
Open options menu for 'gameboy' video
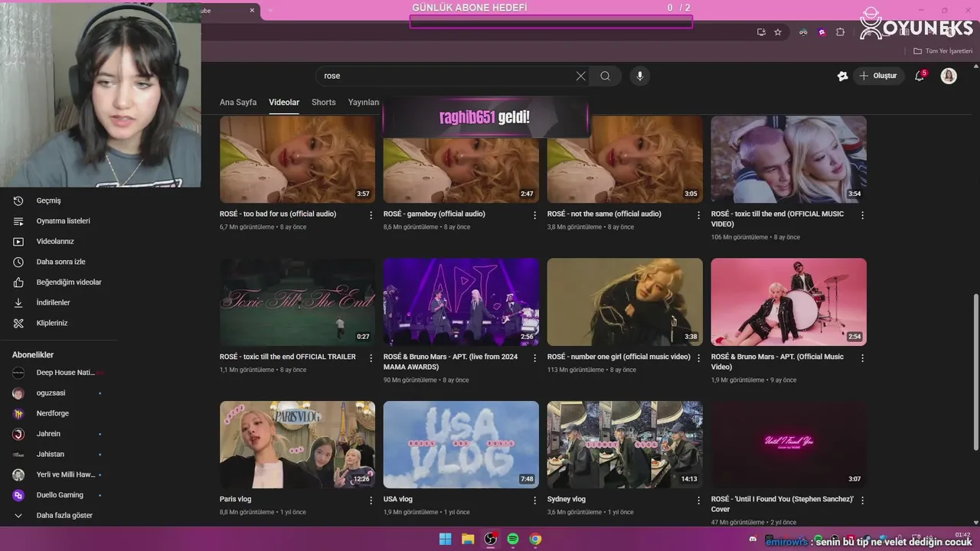(x=535, y=215)
